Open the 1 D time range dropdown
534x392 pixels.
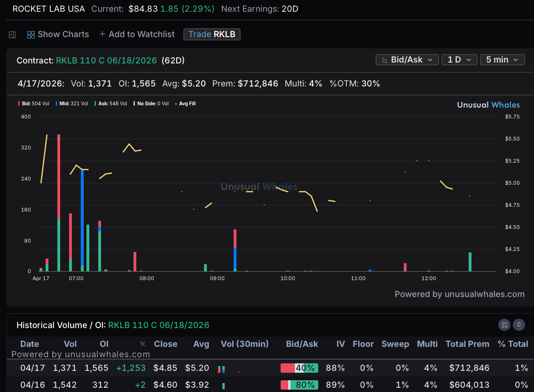[x=459, y=60]
